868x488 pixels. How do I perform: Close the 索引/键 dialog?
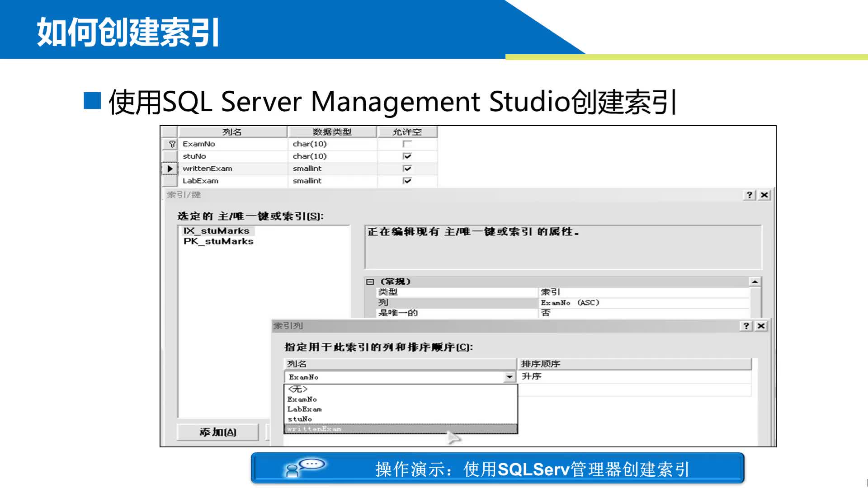point(764,195)
